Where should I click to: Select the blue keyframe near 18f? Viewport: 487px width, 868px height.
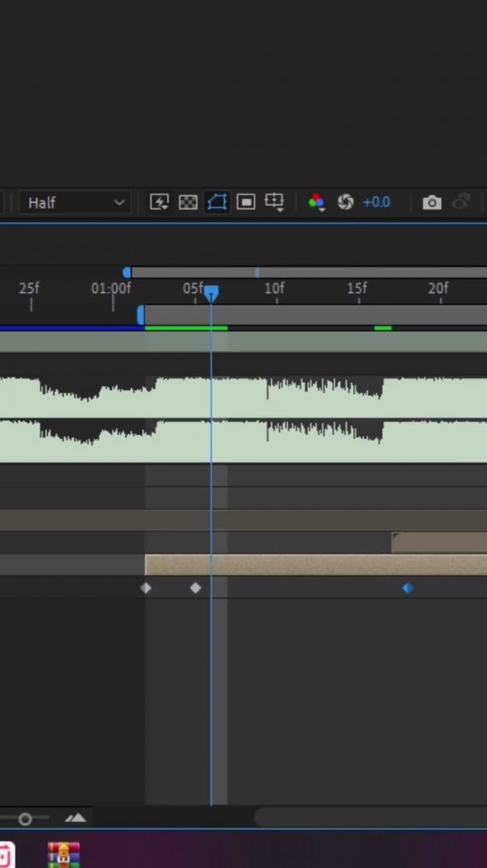[408, 588]
